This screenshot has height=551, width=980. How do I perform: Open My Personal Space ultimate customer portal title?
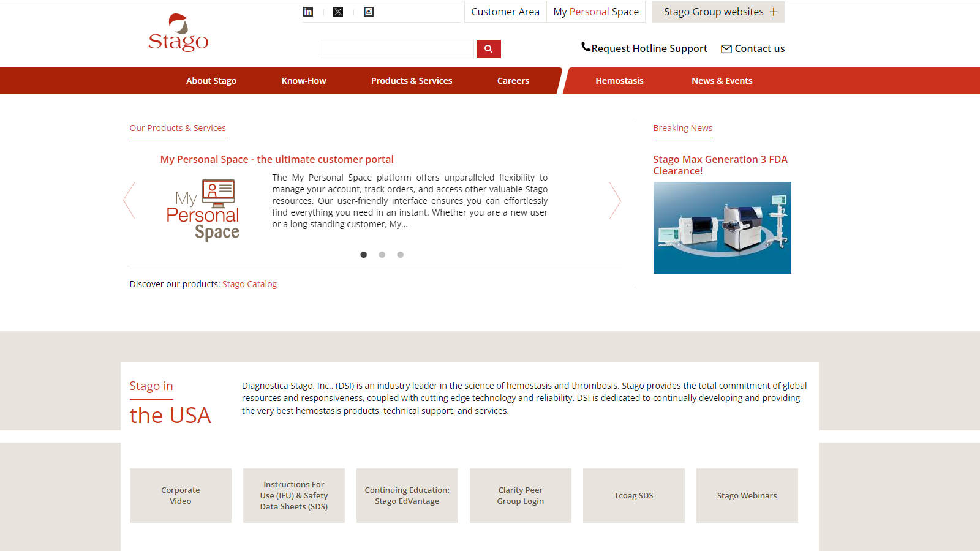[x=277, y=159]
